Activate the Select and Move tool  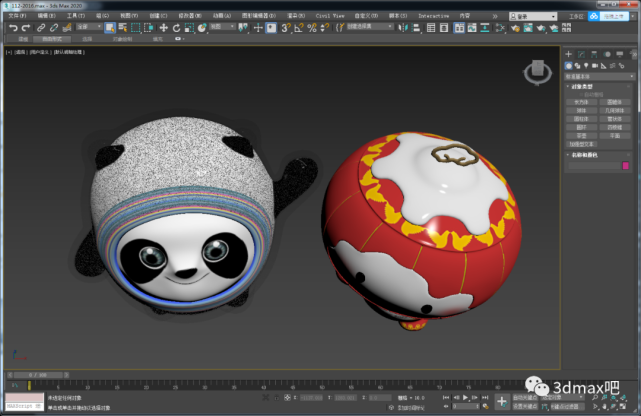pyautogui.click(x=164, y=28)
